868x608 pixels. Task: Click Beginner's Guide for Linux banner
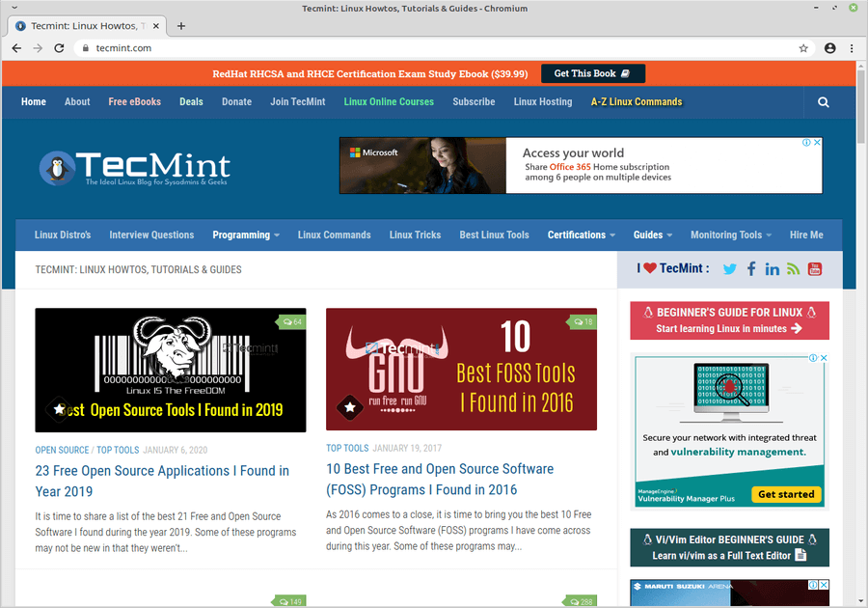pyautogui.click(x=730, y=320)
